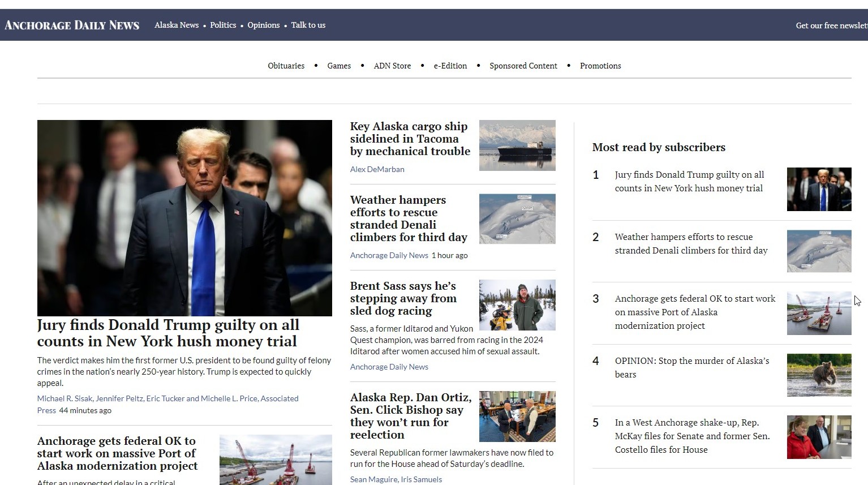Read Brent Sass sled dog racing story
Image resolution: width=868 pixels, height=485 pixels.
403,298
